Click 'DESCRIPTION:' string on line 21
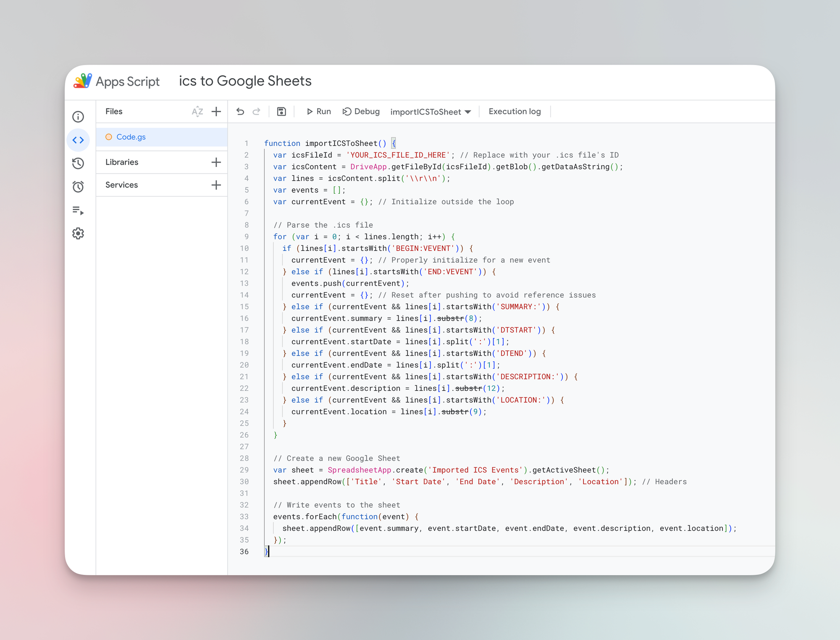Screen dimensions: 840x640 pos(528,377)
